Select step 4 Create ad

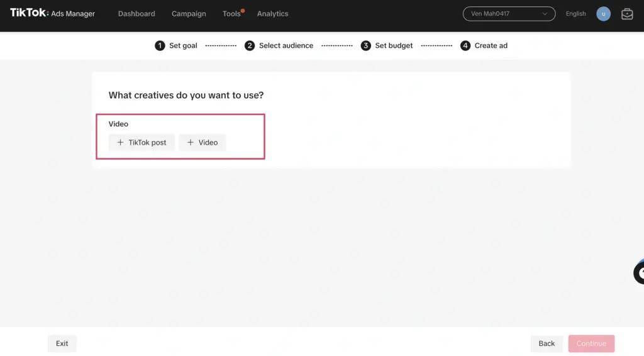pyautogui.click(x=484, y=45)
